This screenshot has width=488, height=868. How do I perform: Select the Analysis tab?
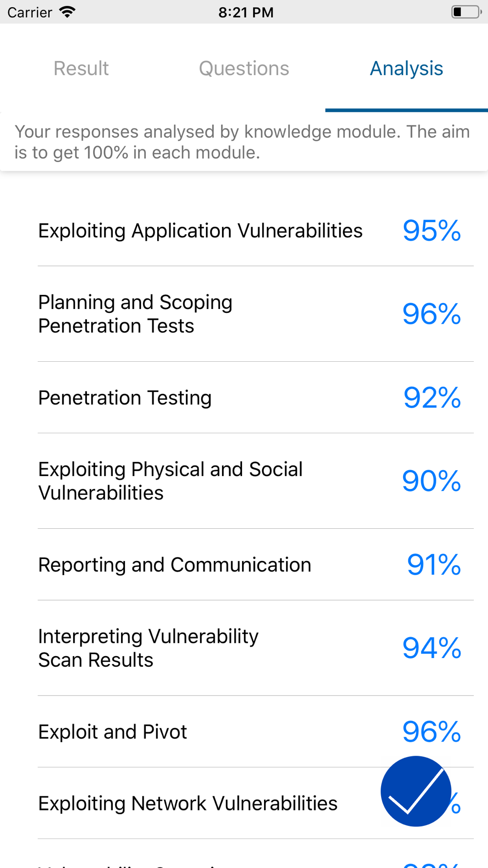407,68
